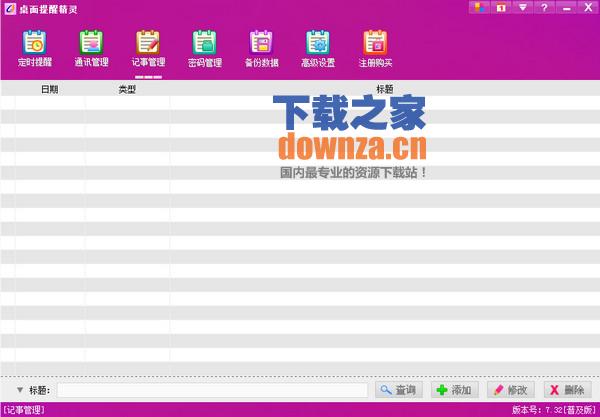The height and width of the screenshot is (417, 600).
Task: Click the 修改 edit button
Action: coord(511,390)
